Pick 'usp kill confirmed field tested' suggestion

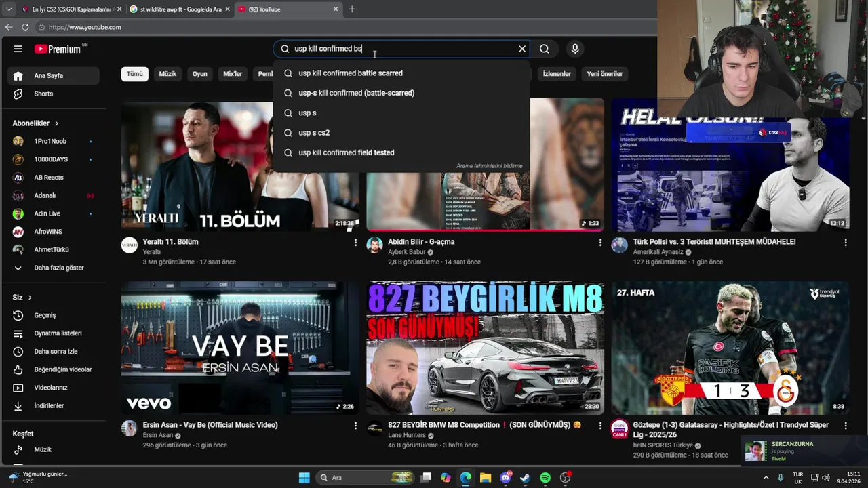pos(401,152)
